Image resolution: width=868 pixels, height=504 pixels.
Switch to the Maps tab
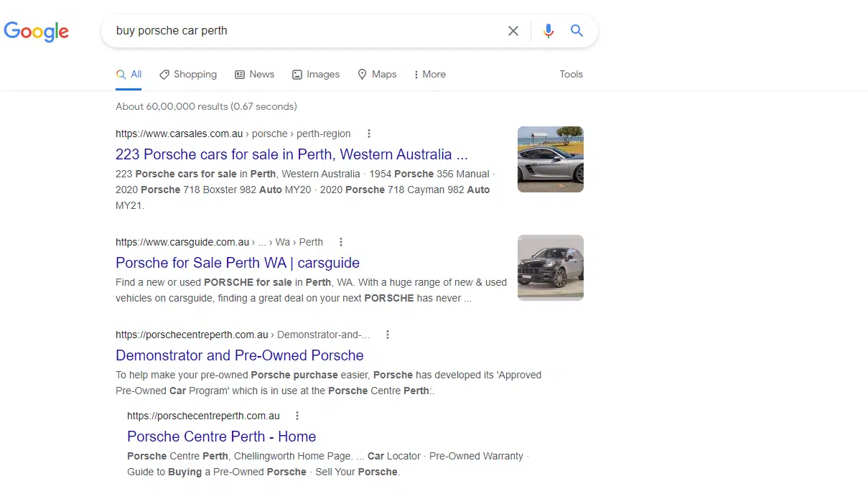pyautogui.click(x=377, y=74)
